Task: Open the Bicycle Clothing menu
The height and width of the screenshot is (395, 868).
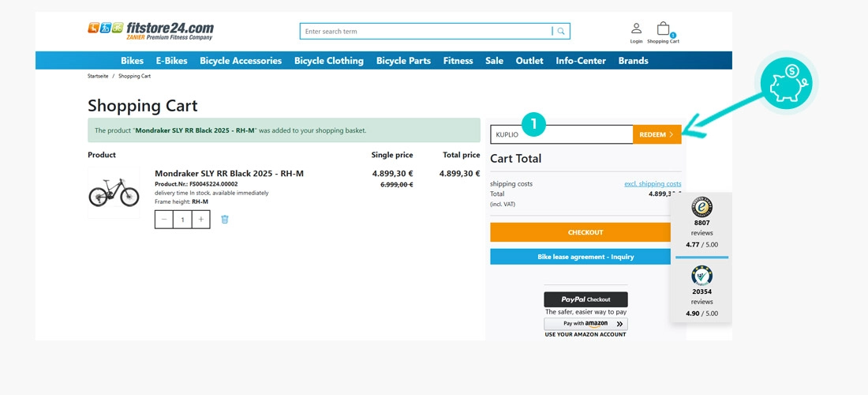Action: [329, 60]
